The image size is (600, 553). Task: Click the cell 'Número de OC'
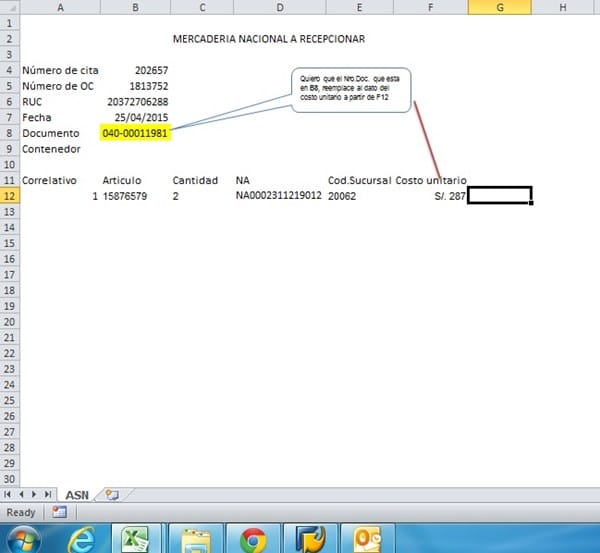[58, 86]
